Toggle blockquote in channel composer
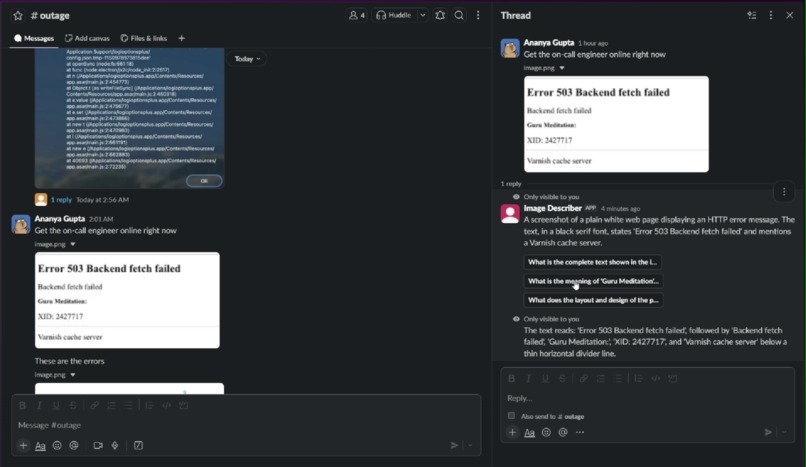Screen dimensions: 806x467 point(149,405)
